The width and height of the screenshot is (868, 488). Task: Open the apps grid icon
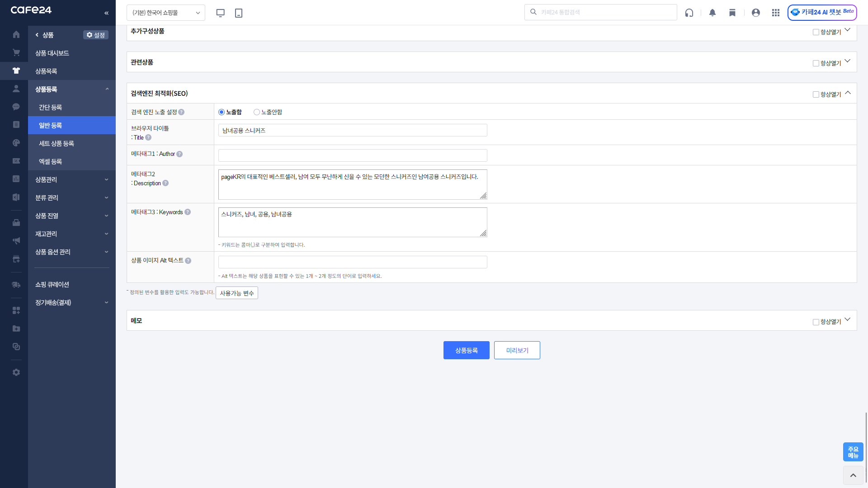[776, 13]
